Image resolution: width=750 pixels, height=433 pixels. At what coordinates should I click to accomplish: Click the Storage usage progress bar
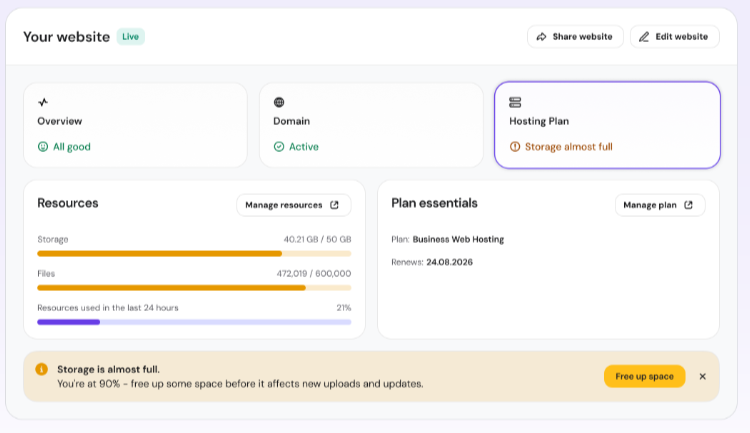click(194, 254)
